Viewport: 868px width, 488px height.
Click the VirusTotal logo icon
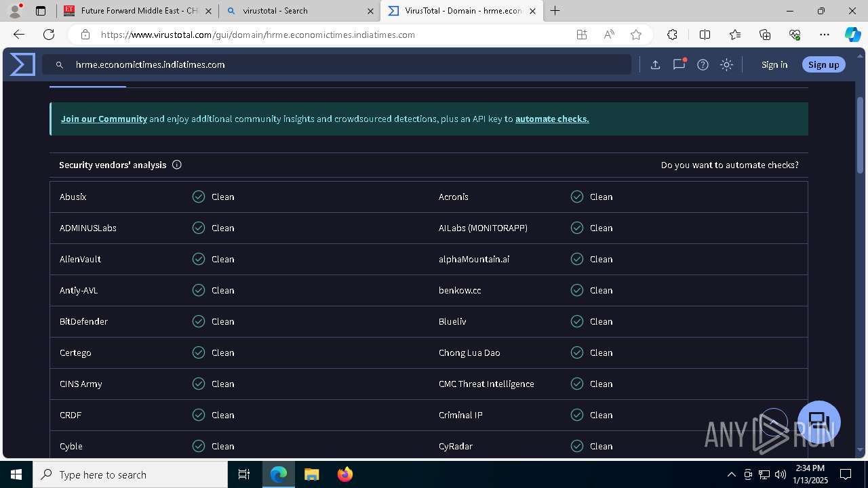tap(22, 64)
